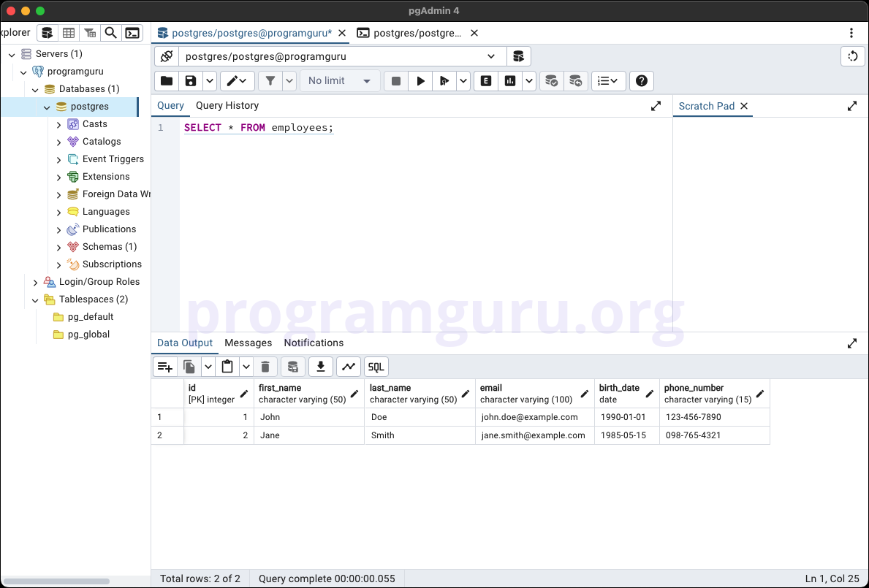Open the No limit rows dropdown

click(x=340, y=80)
